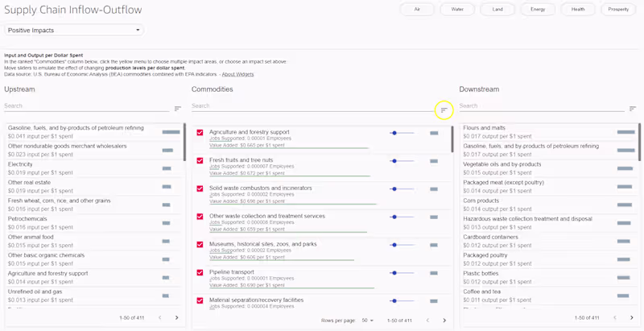Viewport: 644px width, 331px height.
Task: Go to next page in Upstream
Action: (x=177, y=318)
